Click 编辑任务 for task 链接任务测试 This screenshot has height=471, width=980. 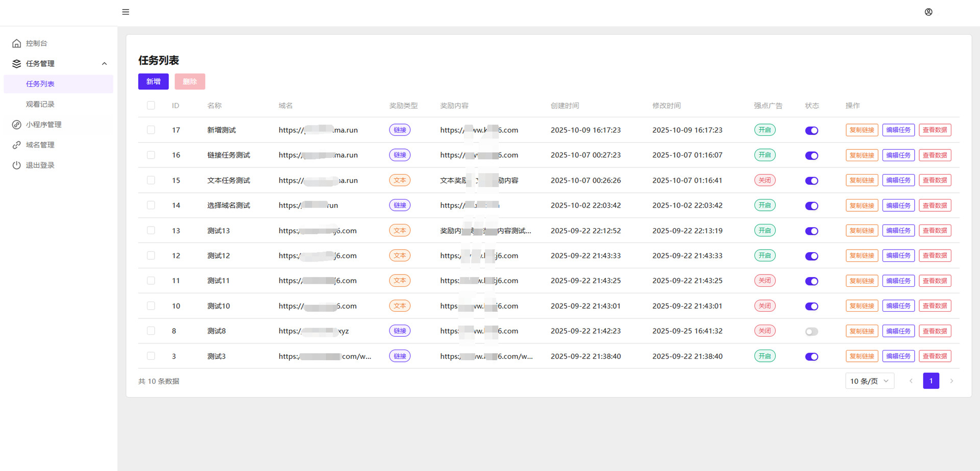[898, 155]
